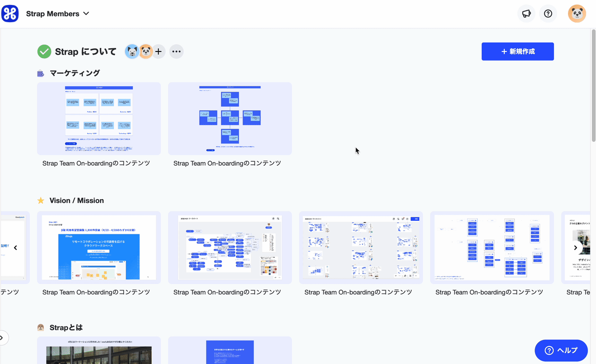Go to previous boards with left arrow
Screen dimensions: 596x364
point(15,247)
